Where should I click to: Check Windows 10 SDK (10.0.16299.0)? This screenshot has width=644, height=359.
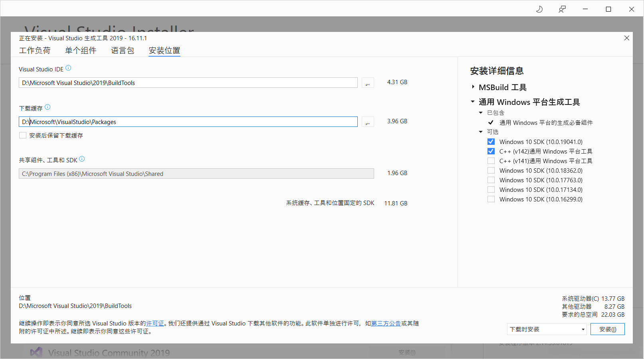coord(491,199)
